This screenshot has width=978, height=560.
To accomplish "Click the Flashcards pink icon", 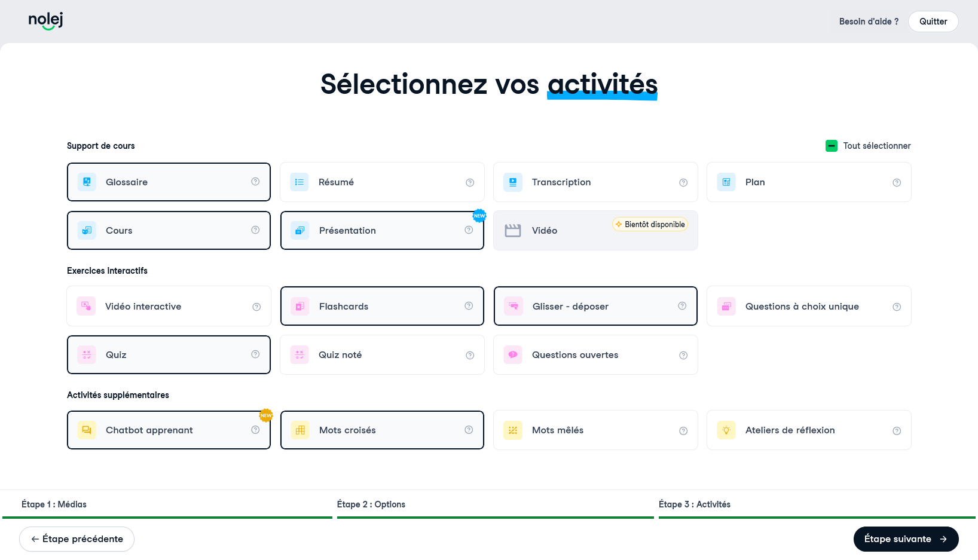I will [x=300, y=306].
